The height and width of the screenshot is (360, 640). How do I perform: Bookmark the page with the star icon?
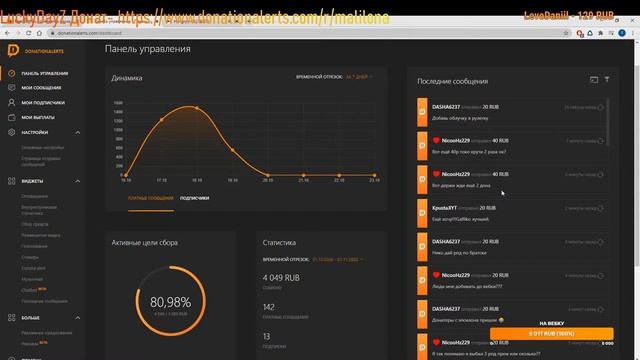(x=566, y=33)
